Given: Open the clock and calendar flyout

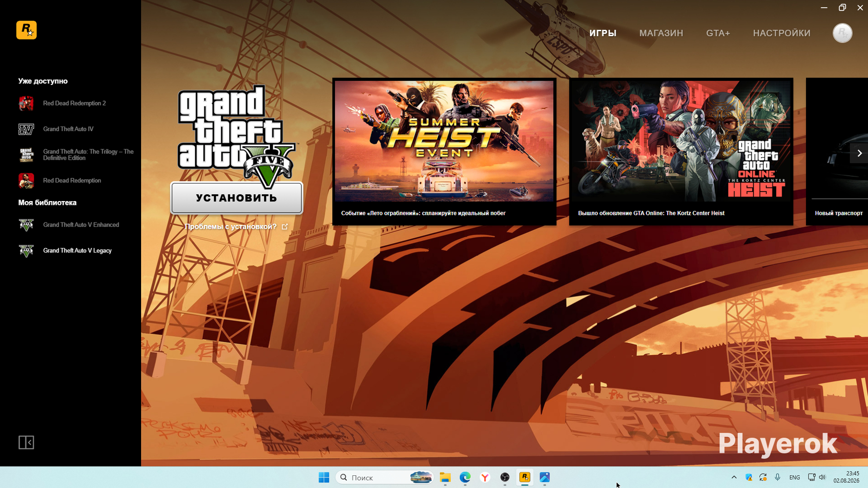Looking at the screenshot, I should (847, 477).
